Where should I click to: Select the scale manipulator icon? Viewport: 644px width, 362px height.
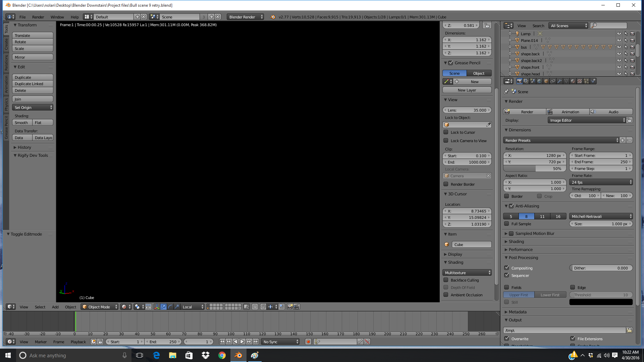click(177, 307)
